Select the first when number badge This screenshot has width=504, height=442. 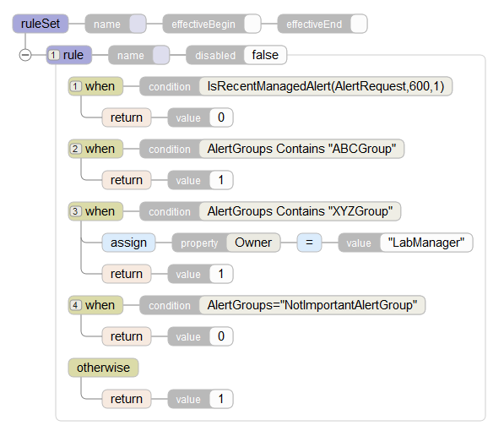[75, 86]
